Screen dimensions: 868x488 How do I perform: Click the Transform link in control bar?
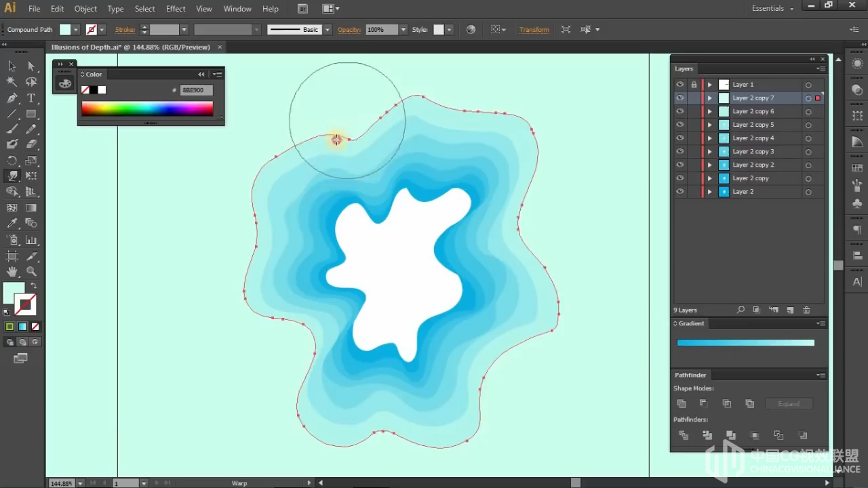click(534, 30)
